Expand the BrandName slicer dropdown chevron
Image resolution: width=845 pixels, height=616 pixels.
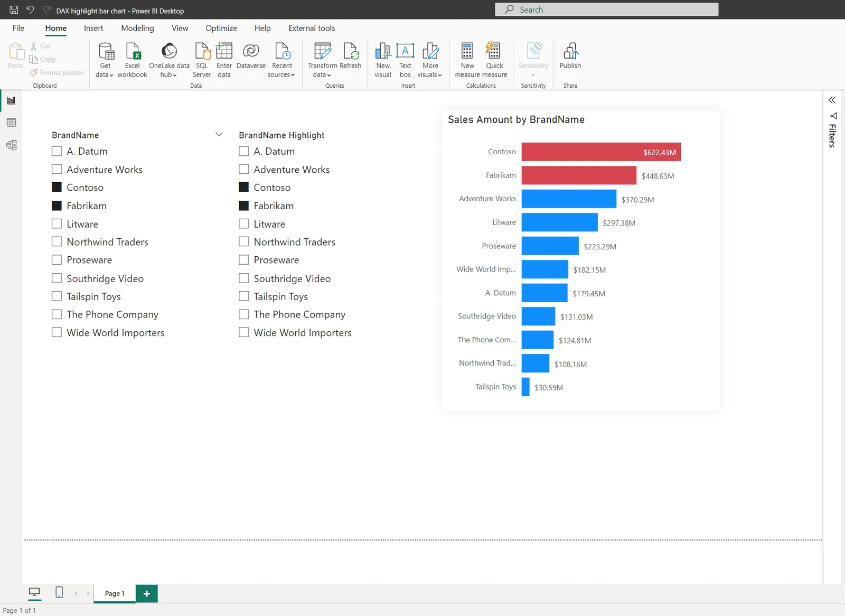click(x=219, y=134)
